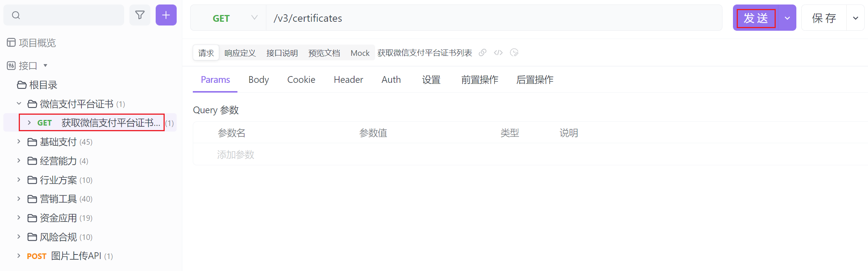Click folder icon of 风险合规
The width and height of the screenshot is (868, 271).
(32, 237)
